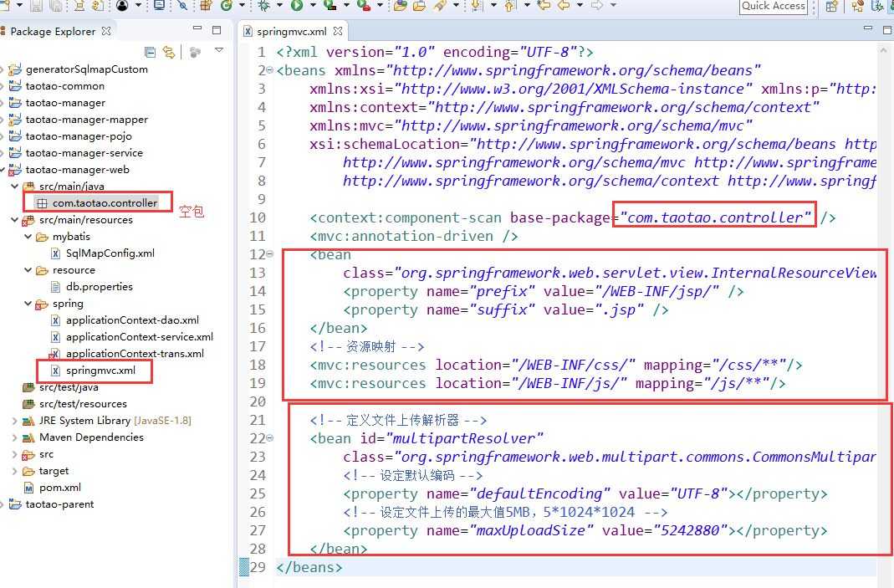
Task: Select db.properties file
Action: tap(100, 287)
